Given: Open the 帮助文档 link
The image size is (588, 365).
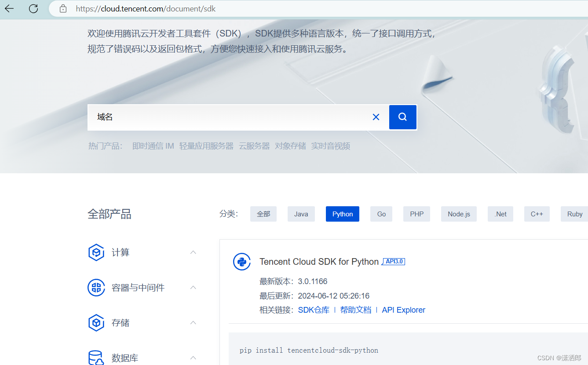Looking at the screenshot, I should [x=356, y=310].
